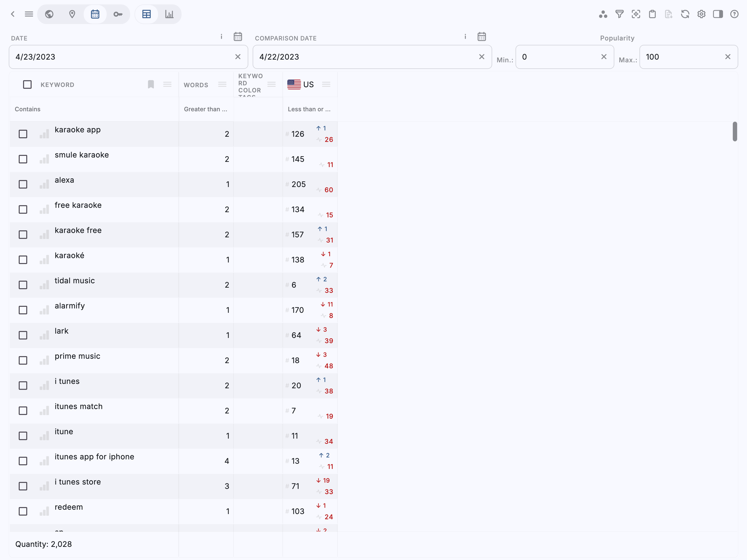Click the globe icon in toolbar

point(49,14)
